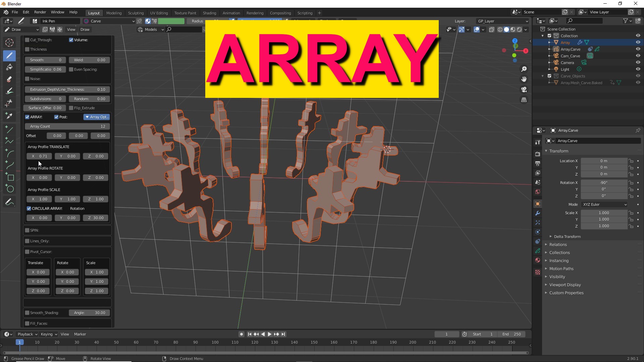Click the viewport zoom magnifier icon
Screen dimensions: 644x362
pyautogui.click(x=524, y=69)
